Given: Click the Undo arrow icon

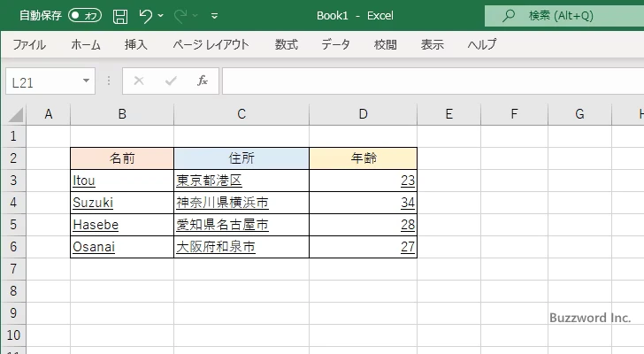Looking at the screenshot, I should [x=146, y=16].
